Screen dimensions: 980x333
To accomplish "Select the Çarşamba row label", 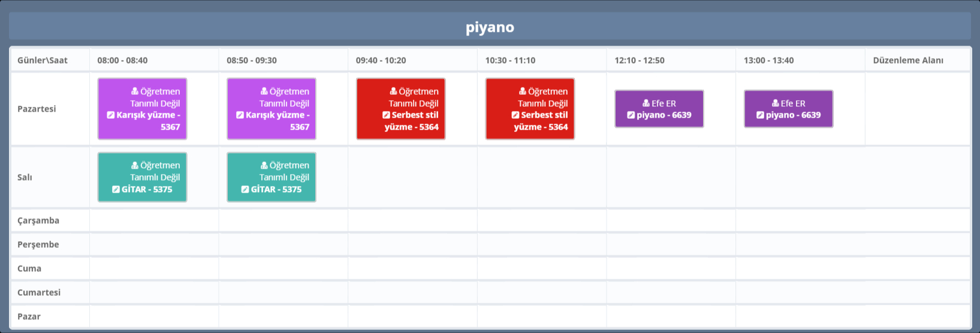I will pos(38,220).
